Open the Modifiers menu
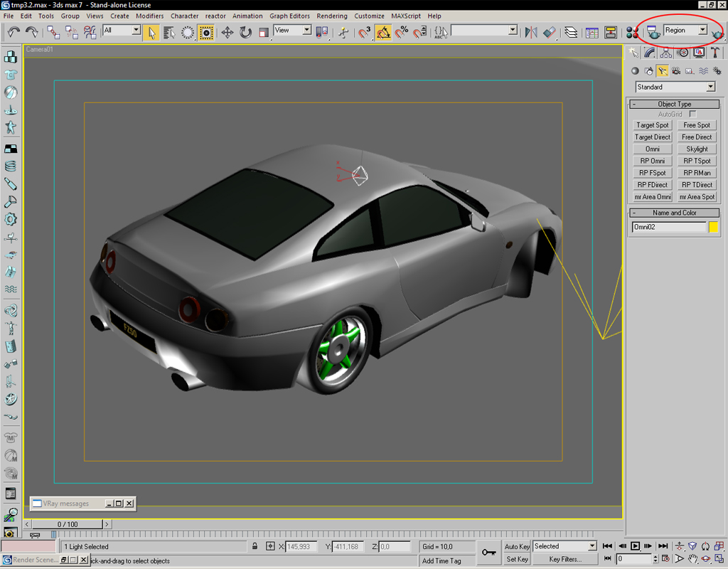This screenshot has width=728, height=569. point(149,16)
